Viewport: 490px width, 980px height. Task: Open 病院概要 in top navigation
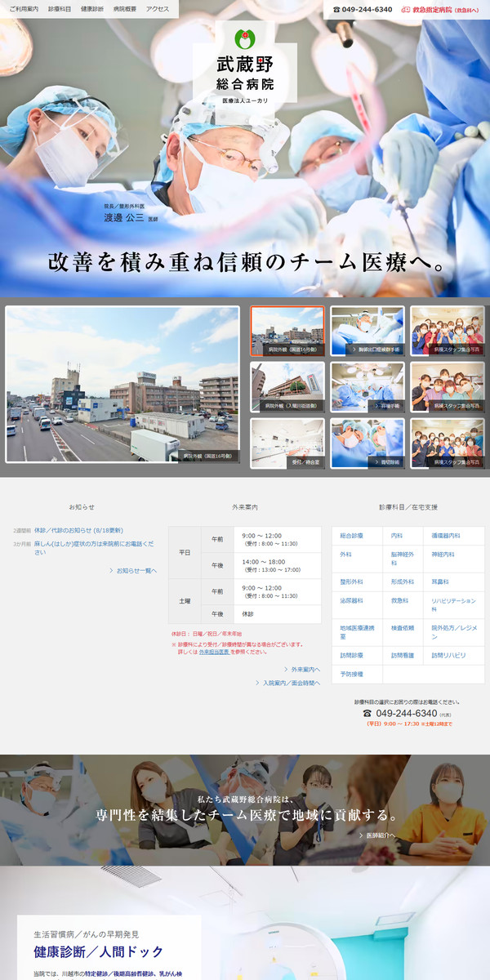click(125, 9)
